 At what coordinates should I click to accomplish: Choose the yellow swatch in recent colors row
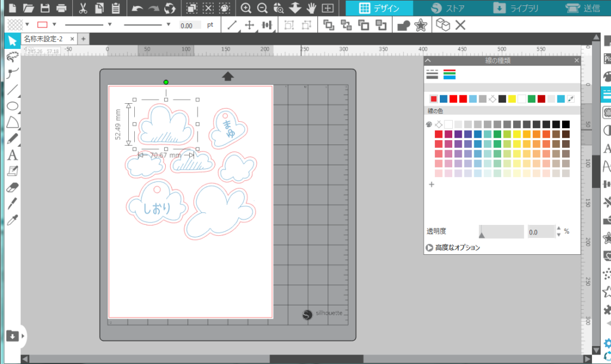[512, 99]
